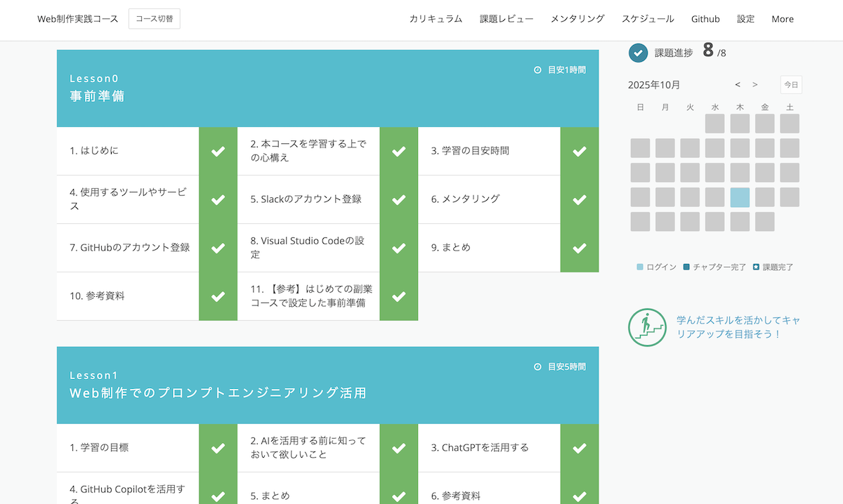Viewport: 843px width, 504px height.
Task: Toggle completion check for 3. ChatGPTを活用する
Action: point(580,448)
